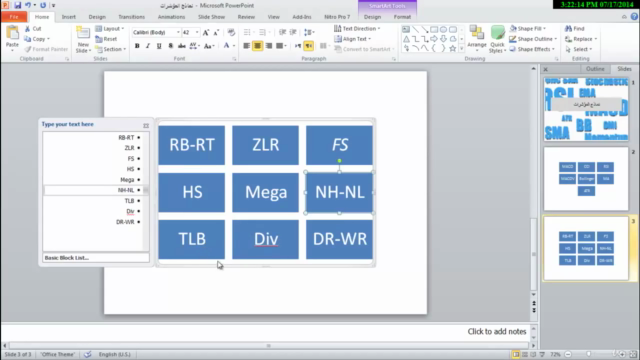Toggle Bold formatting
Screen dimensions: 640x360
point(137,46)
